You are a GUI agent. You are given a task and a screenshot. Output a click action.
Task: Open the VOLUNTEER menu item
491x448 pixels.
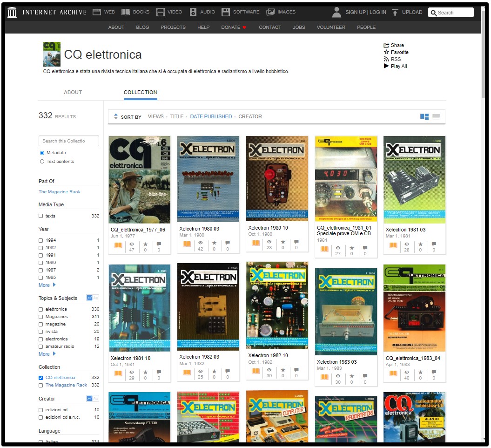point(331,27)
